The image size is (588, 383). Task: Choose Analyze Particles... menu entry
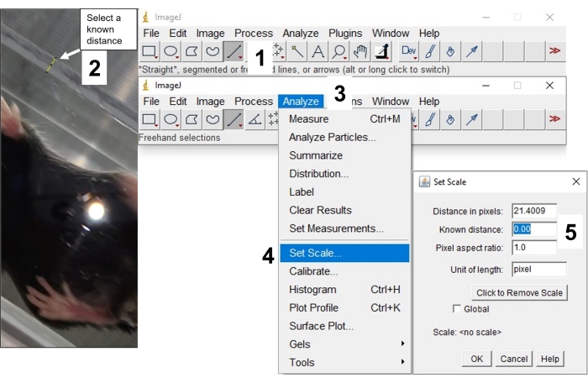tap(344, 137)
